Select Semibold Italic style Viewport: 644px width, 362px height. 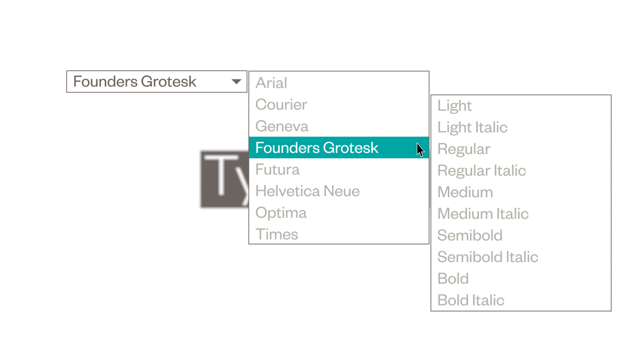tap(521, 257)
